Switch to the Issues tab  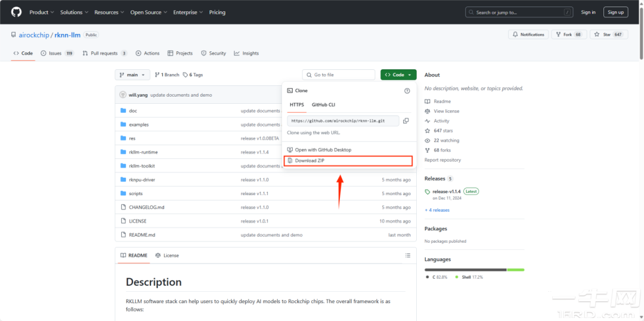tap(57, 54)
